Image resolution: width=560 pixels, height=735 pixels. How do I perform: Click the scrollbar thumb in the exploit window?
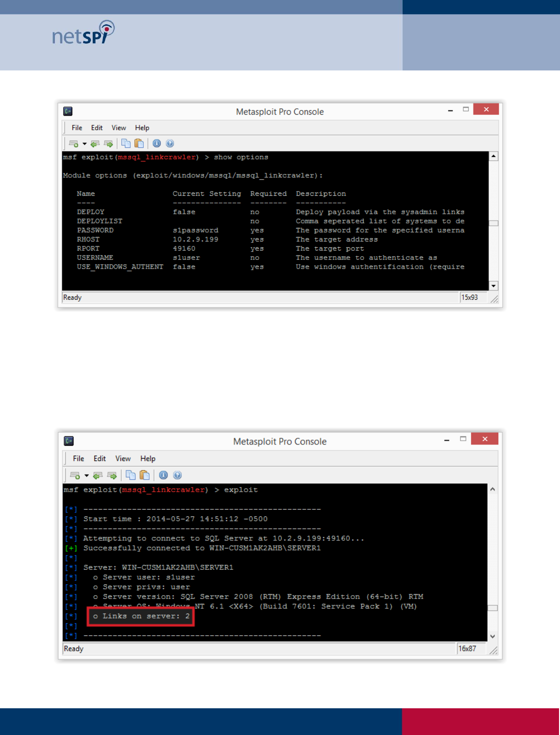(492, 608)
